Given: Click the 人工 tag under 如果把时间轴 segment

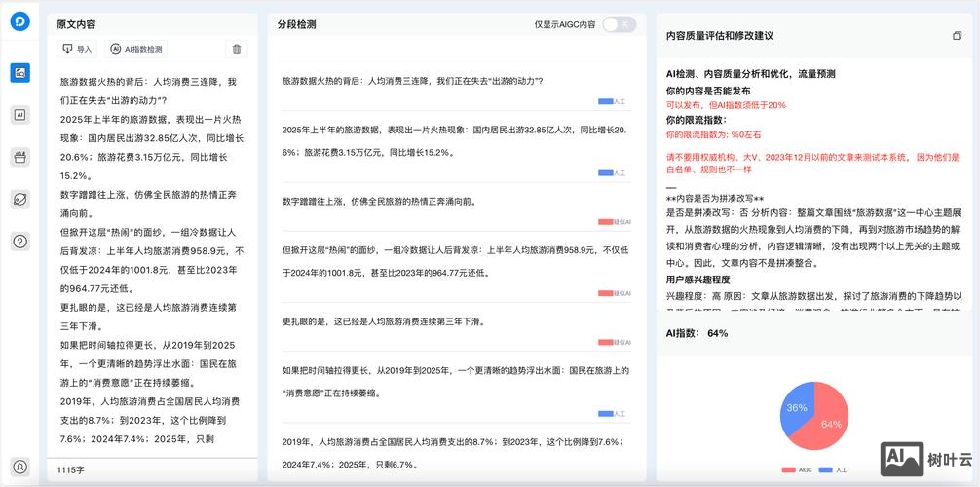Looking at the screenshot, I should pyautogui.click(x=612, y=414).
